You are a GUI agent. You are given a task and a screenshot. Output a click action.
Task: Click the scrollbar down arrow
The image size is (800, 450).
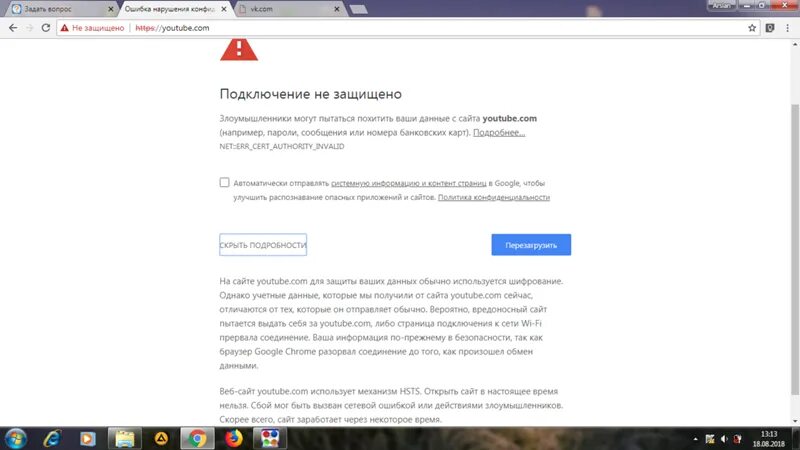click(794, 421)
